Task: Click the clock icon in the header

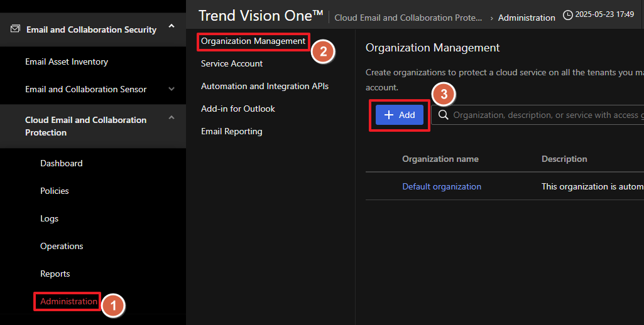Action: [x=568, y=15]
